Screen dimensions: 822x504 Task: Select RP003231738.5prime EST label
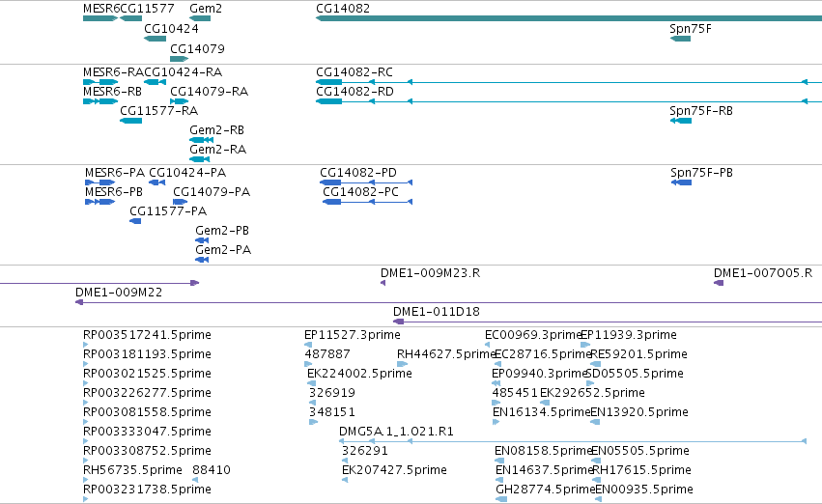(148, 490)
